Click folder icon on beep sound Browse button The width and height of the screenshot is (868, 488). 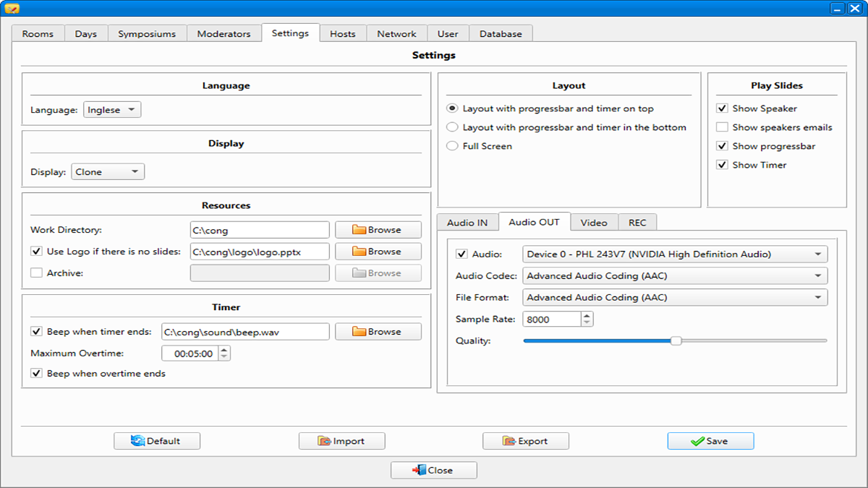359,332
